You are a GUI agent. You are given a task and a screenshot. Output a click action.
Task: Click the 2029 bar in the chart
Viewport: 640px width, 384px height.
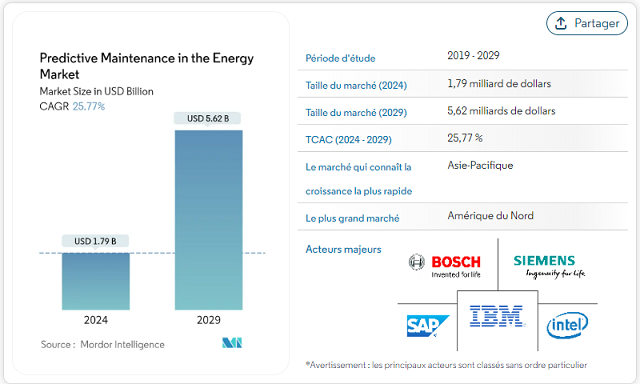pos(209,220)
